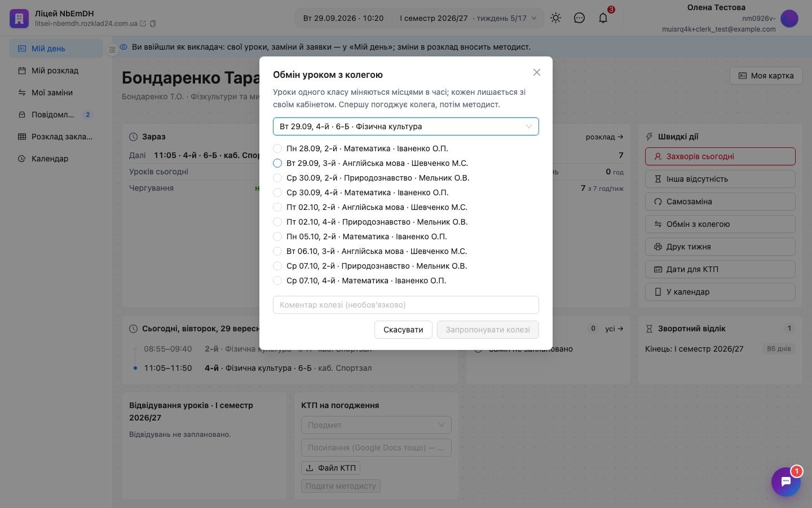
Task: Open «Календар» in the sidebar
Action: (56, 159)
